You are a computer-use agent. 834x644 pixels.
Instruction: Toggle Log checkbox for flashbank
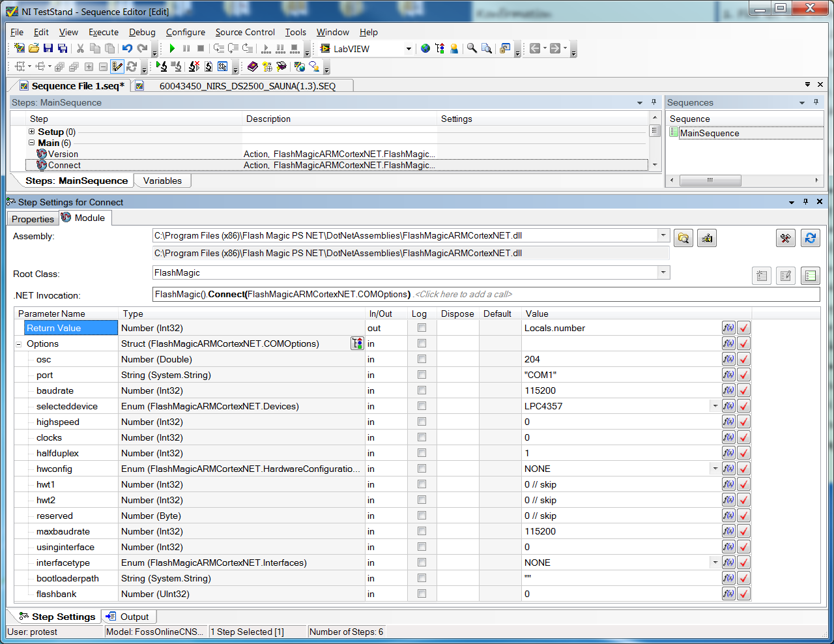point(422,594)
